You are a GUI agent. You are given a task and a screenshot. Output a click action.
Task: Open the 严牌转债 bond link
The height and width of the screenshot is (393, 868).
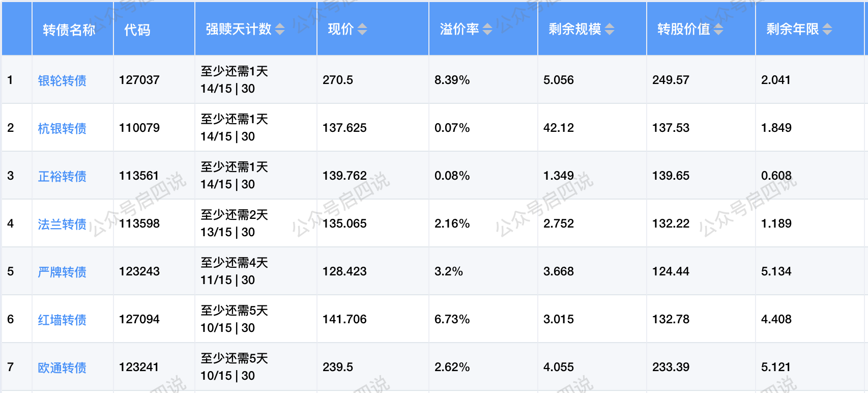tap(62, 272)
